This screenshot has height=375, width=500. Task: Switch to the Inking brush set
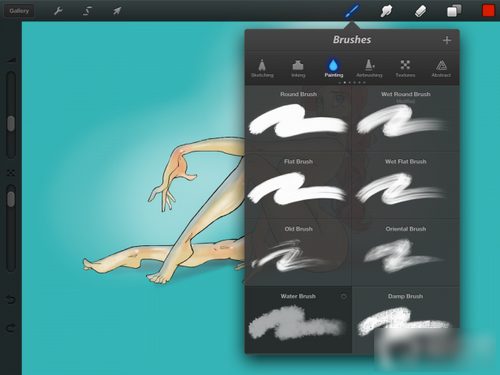(x=298, y=68)
